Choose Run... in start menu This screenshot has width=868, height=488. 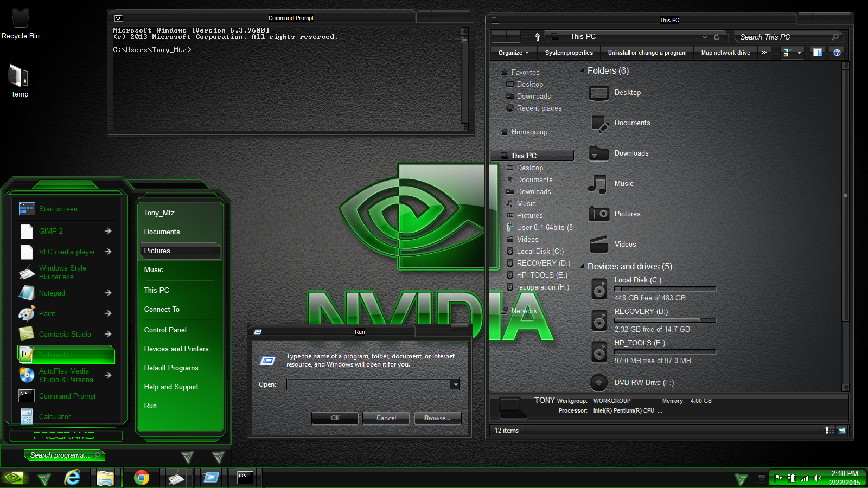pos(154,406)
